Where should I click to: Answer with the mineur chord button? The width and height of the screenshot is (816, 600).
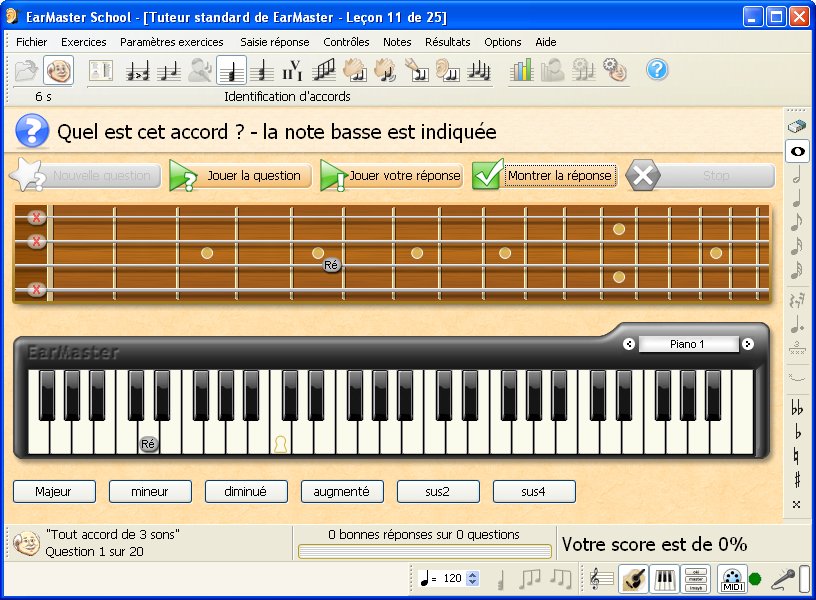150,491
